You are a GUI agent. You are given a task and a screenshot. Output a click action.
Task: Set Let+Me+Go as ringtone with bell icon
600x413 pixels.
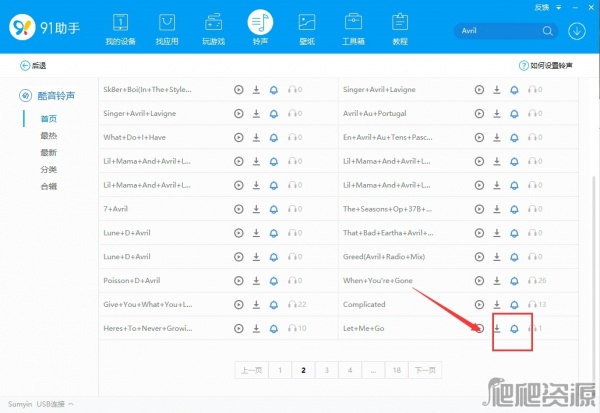pos(515,328)
